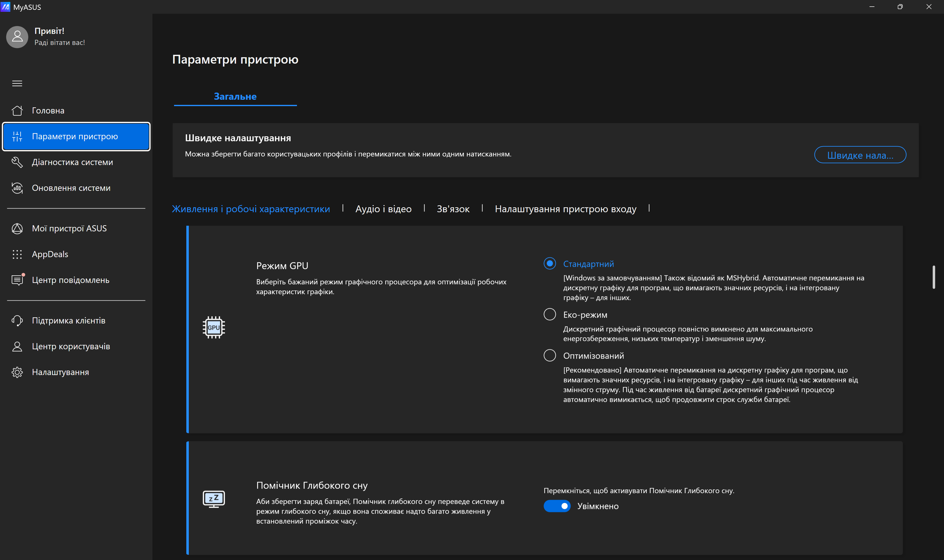Click the Швидке нала... button
Image resolution: width=944 pixels, height=560 pixels.
860,155
